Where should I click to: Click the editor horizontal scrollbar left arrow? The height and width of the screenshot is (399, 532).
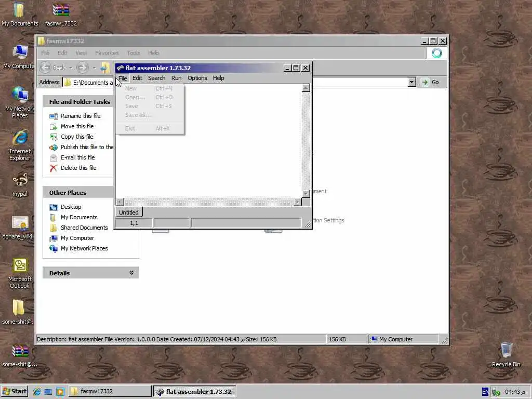tap(120, 202)
